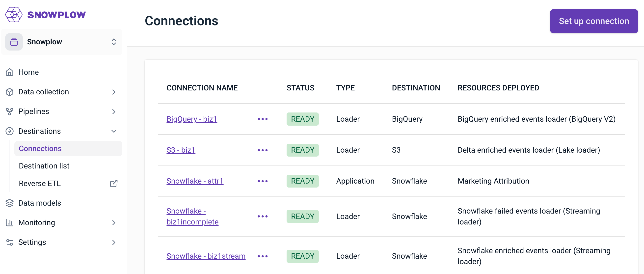Screen dimensions: 644x274
Task: Open Reverse ETL external link icon
Action: pyautogui.click(x=114, y=184)
